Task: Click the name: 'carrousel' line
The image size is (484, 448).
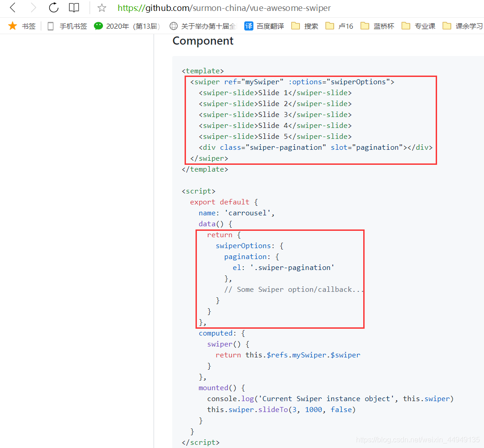Action: [237, 213]
